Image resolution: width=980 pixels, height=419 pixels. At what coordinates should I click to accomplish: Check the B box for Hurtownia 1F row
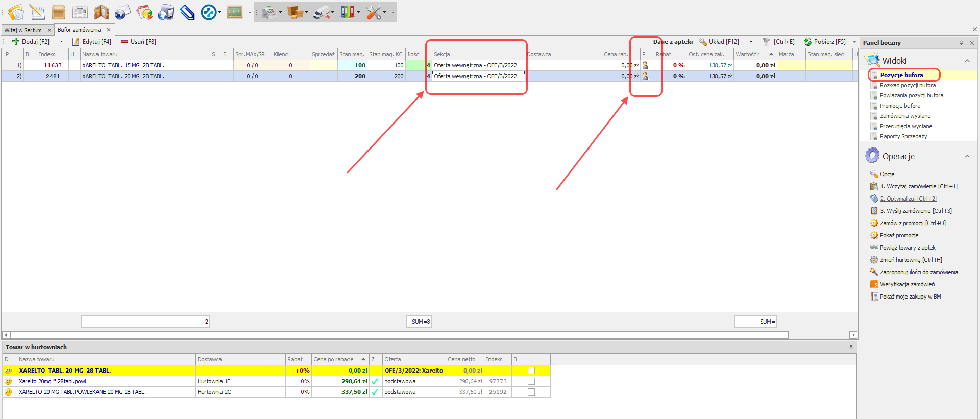[531, 381]
